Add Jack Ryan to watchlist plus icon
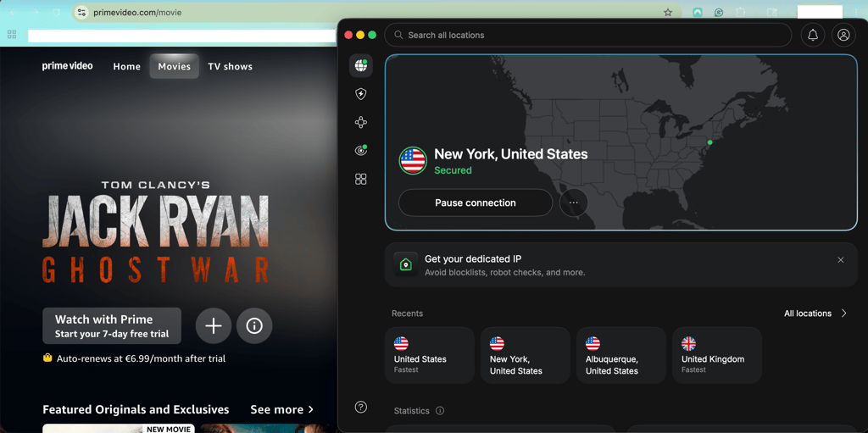Screen dimensions: 868x433 tap(213, 326)
